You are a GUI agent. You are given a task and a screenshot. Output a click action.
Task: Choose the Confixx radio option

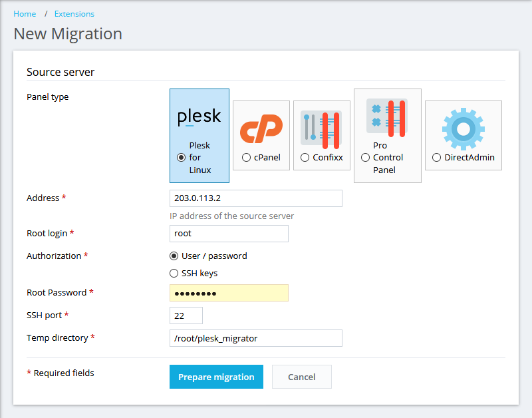pos(305,158)
